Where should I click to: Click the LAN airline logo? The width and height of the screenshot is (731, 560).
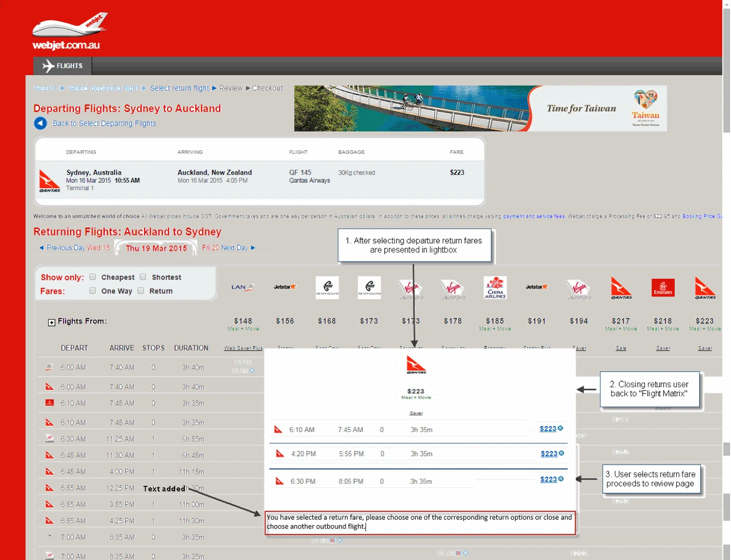(x=243, y=287)
